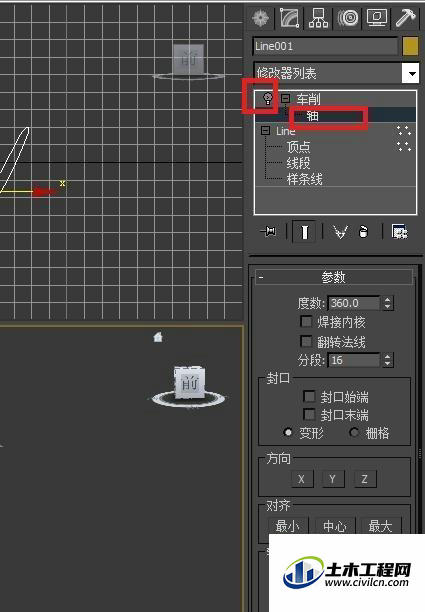Open the Hierarchy panel tab
Screen dimensions: 425x612
click(x=318, y=18)
